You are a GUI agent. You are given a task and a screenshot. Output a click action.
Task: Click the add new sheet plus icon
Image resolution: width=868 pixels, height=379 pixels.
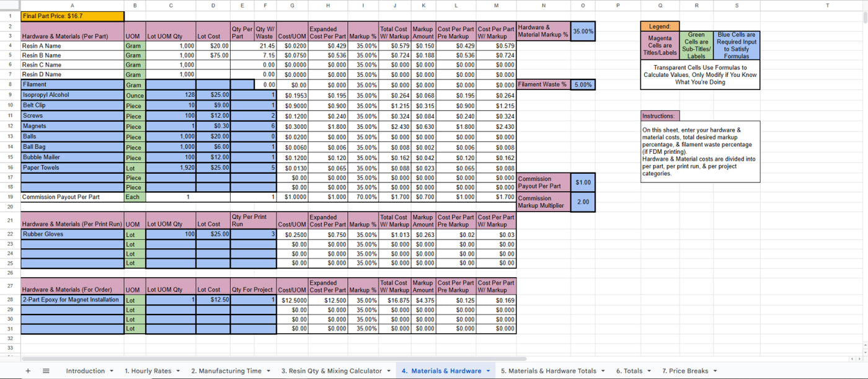coord(28,371)
